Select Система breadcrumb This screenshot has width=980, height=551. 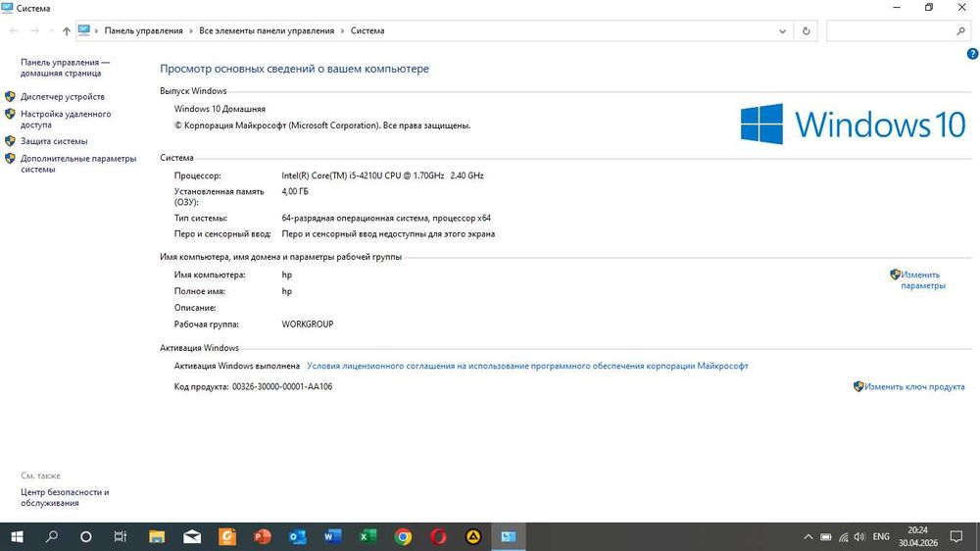pyautogui.click(x=367, y=30)
